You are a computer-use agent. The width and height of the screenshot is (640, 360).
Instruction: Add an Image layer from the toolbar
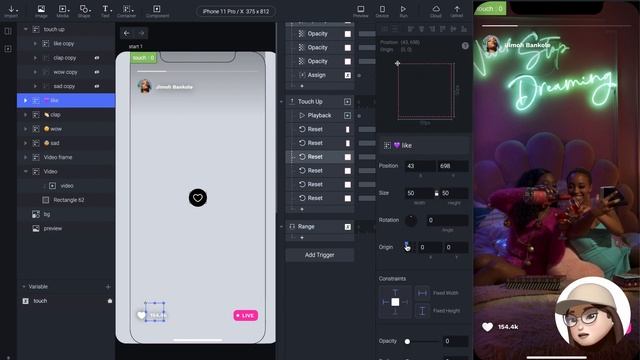(41, 11)
